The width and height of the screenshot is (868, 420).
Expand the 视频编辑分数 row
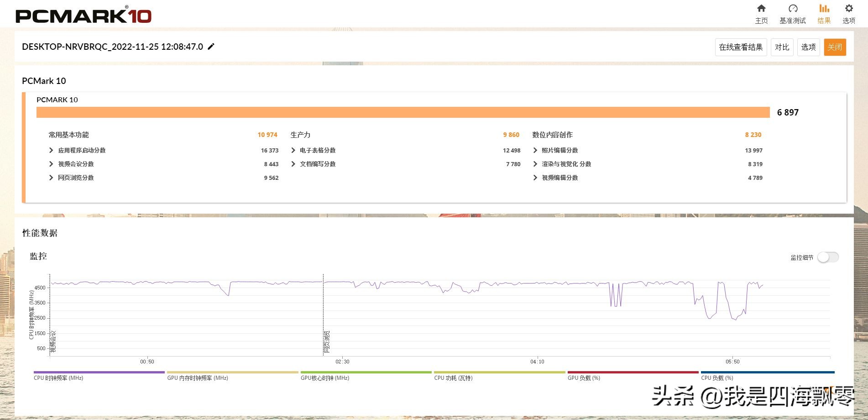point(535,178)
